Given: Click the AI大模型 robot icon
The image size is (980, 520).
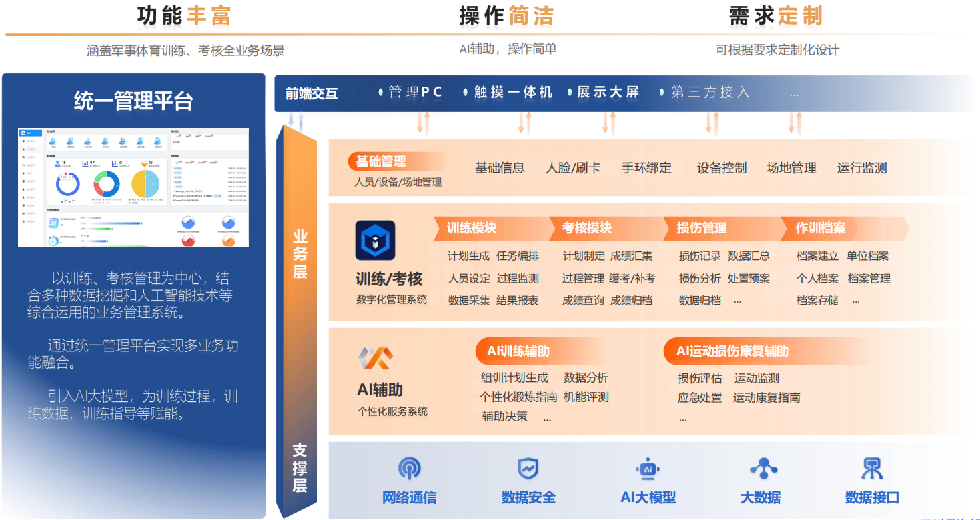Looking at the screenshot, I should 648,469.
